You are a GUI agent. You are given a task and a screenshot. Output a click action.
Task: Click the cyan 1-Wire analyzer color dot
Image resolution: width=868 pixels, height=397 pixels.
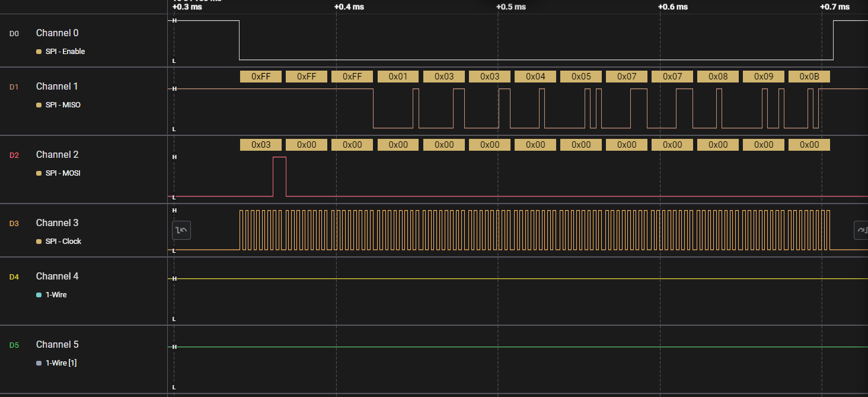pyautogui.click(x=39, y=295)
